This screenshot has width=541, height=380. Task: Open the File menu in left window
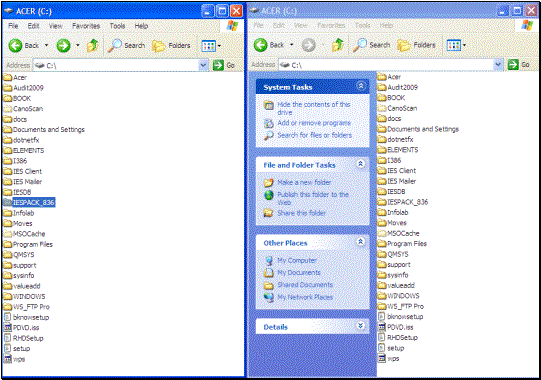pos(13,26)
